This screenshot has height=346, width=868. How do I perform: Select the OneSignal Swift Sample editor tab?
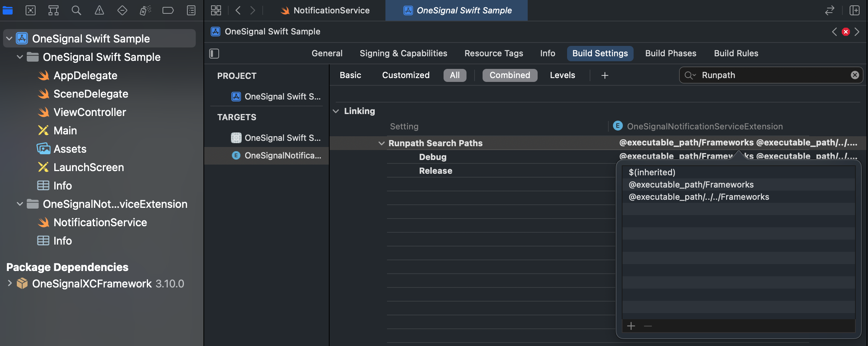pos(457,10)
